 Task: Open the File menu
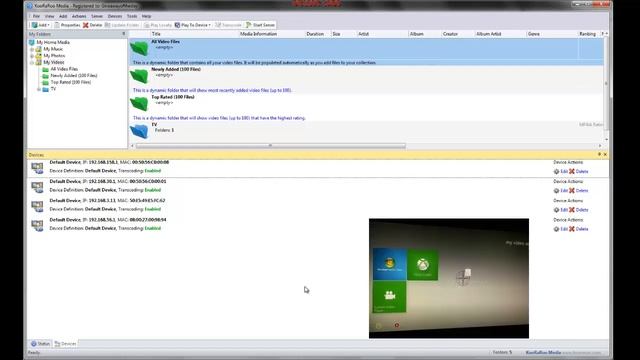point(36,16)
